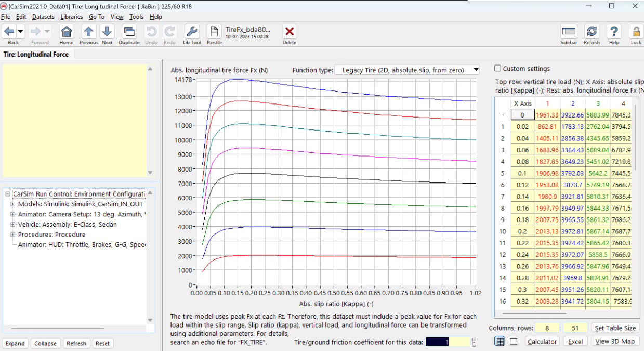Select the blank view toggle beside grid

pyautogui.click(x=514, y=341)
